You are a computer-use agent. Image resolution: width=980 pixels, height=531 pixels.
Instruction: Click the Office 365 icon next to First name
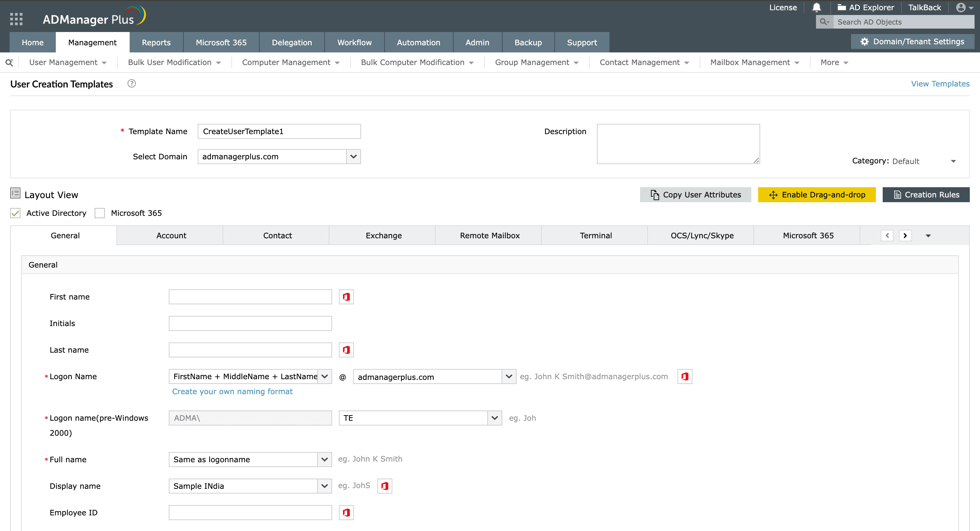coord(346,297)
